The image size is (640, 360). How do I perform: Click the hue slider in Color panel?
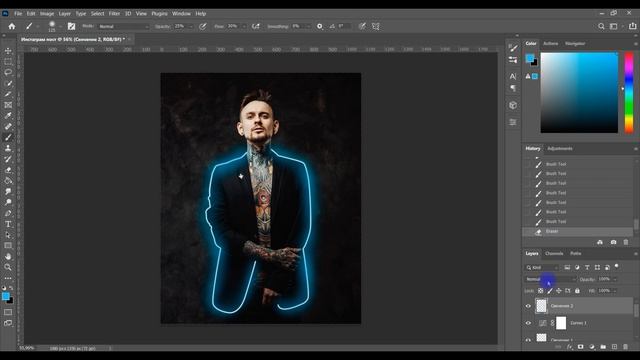click(629, 92)
